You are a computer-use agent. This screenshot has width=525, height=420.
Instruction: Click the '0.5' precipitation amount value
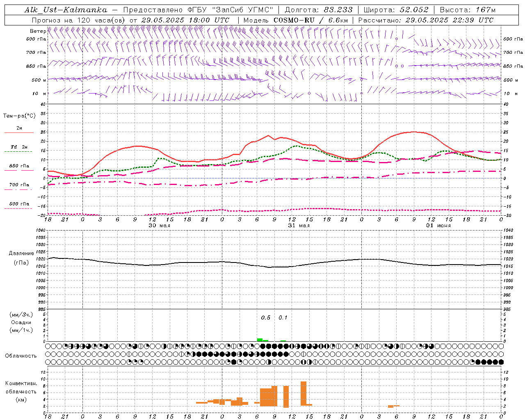(266, 317)
